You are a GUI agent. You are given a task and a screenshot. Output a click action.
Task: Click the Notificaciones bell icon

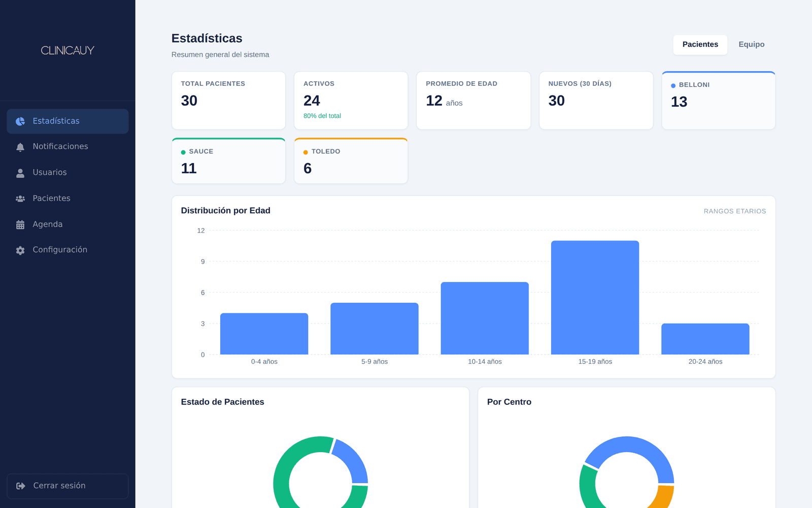pos(20,147)
